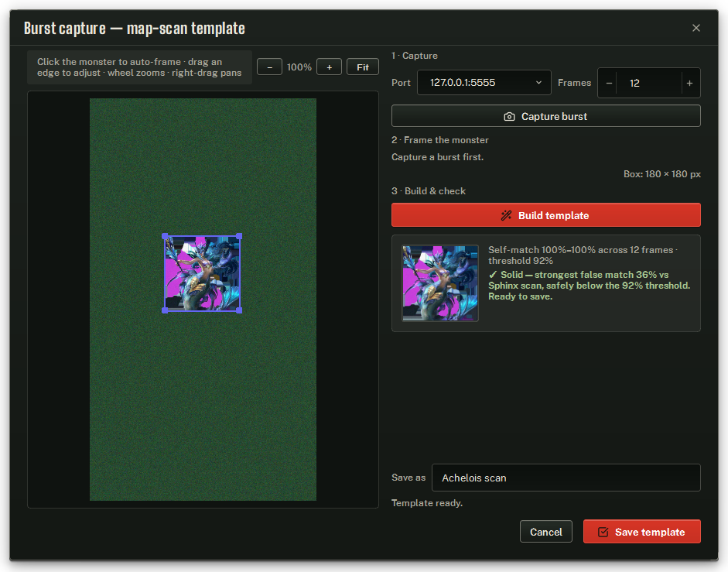The height and width of the screenshot is (572, 728).
Task: Click the top-left selection box handle
Action: pyautogui.click(x=165, y=236)
